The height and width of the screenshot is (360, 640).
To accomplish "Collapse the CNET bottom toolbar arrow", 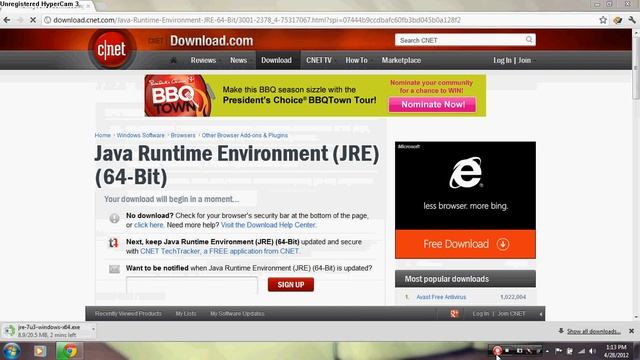I will (541, 314).
